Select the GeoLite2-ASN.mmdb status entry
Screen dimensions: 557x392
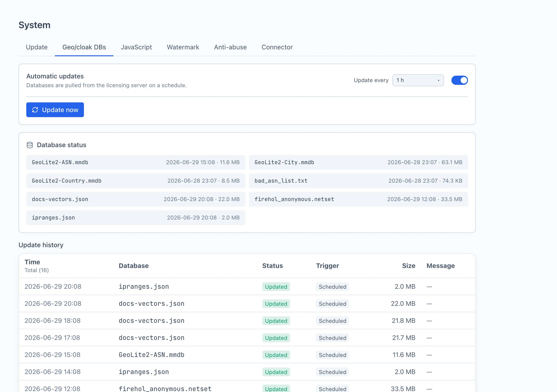[136, 162]
